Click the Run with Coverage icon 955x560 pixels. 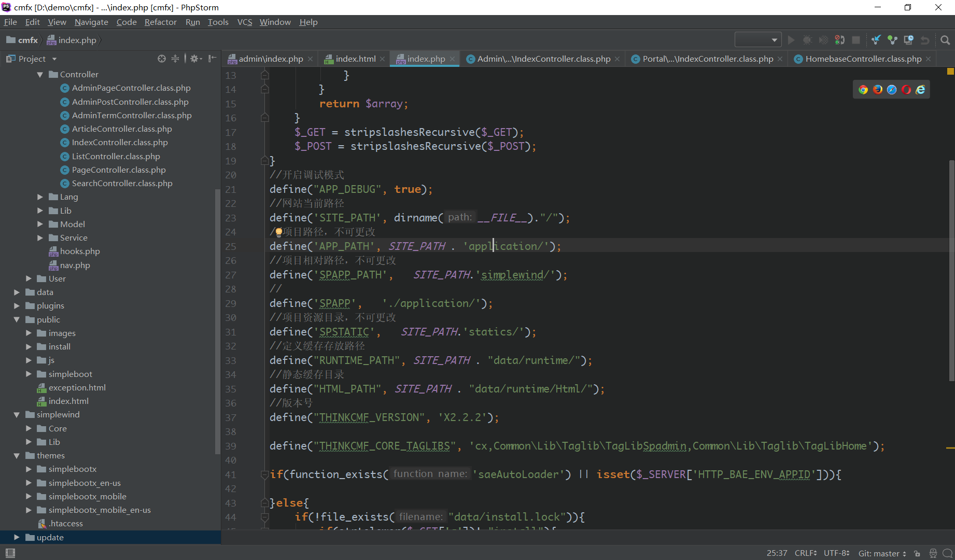point(823,40)
